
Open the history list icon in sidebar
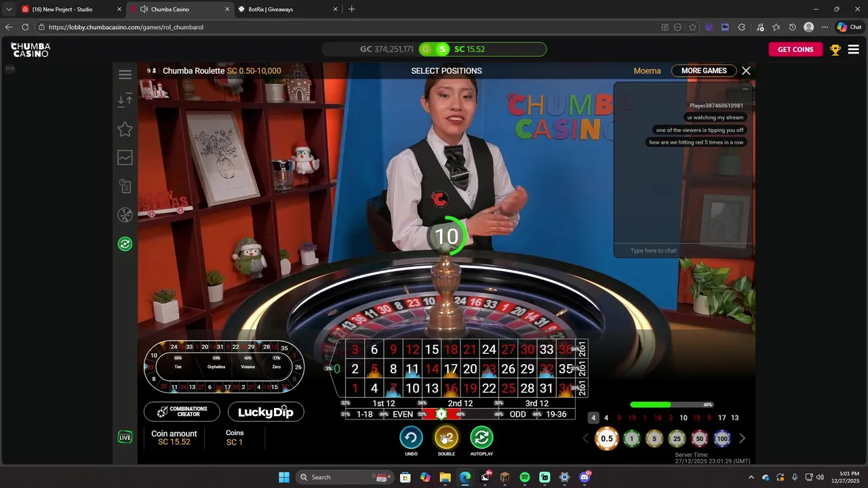(125, 186)
